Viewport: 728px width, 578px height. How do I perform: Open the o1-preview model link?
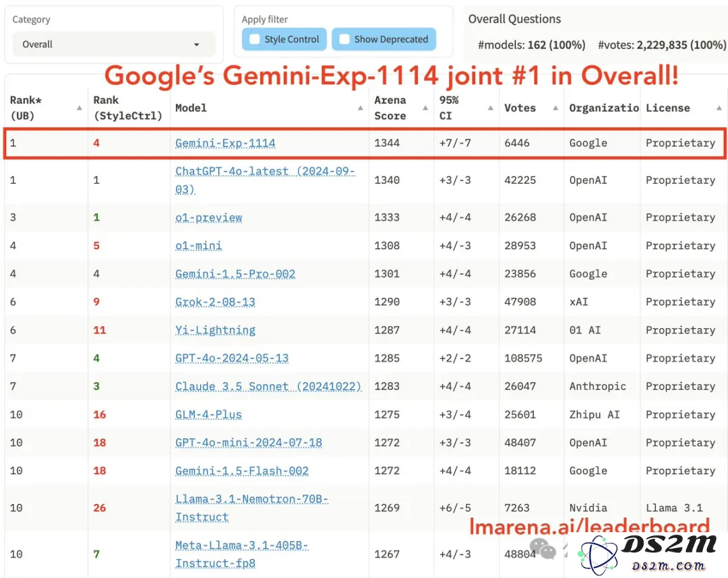(208, 218)
